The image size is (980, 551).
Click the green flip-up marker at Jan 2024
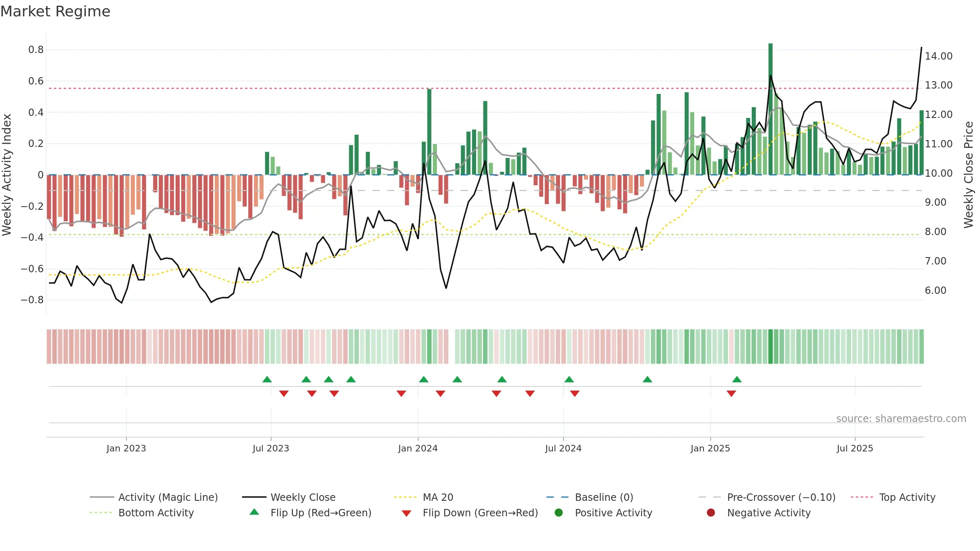(423, 379)
